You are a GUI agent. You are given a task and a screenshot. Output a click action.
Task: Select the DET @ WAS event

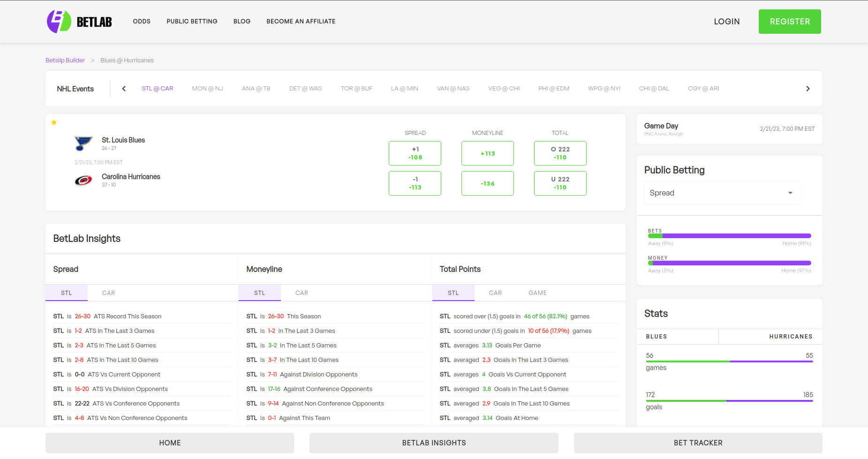click(305, 89)
